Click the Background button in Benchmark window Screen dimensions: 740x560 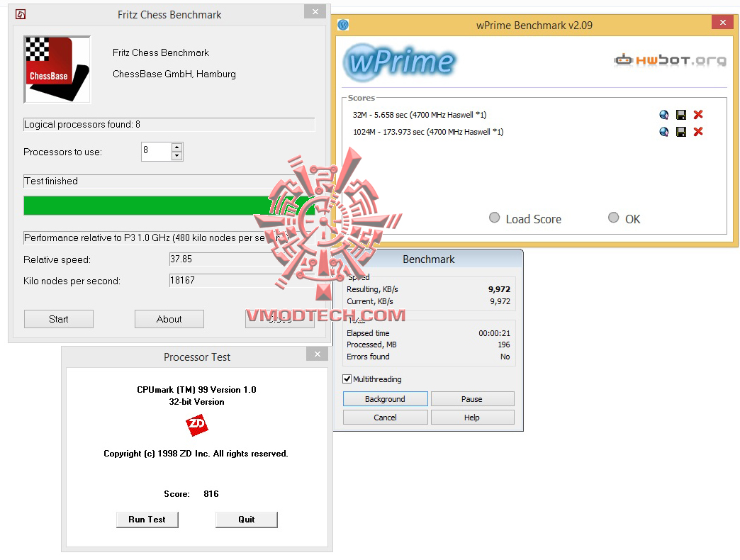tap(385, 398)
